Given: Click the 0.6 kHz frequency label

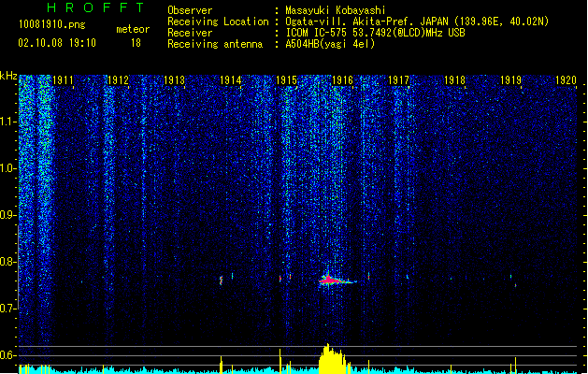Looking at the screenshot, I should click(7, 355).
